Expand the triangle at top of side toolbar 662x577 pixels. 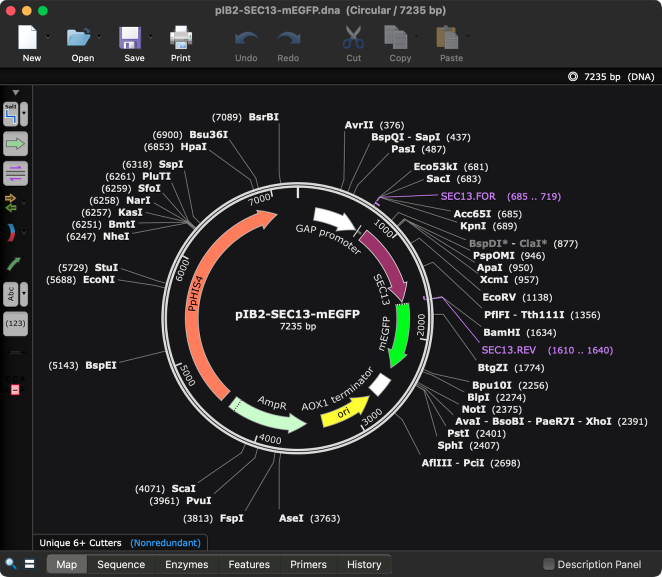pos(14,93)
